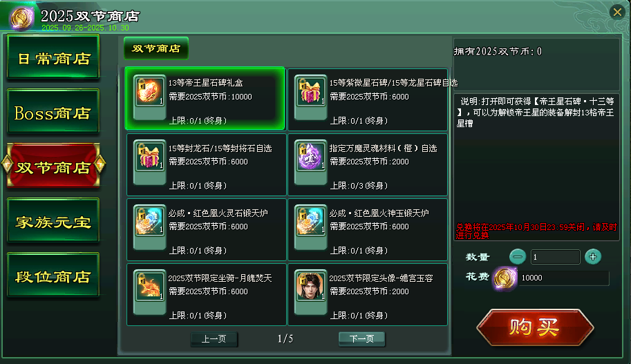
Task: Select the 13等帝王星石碑礼盒 item icon
Action: (x=149, y=91)
